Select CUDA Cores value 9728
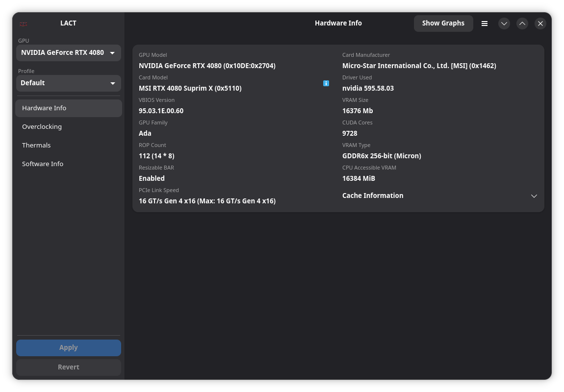The height and width of the screenshot is (392, 564). click(x=350, y=133)
